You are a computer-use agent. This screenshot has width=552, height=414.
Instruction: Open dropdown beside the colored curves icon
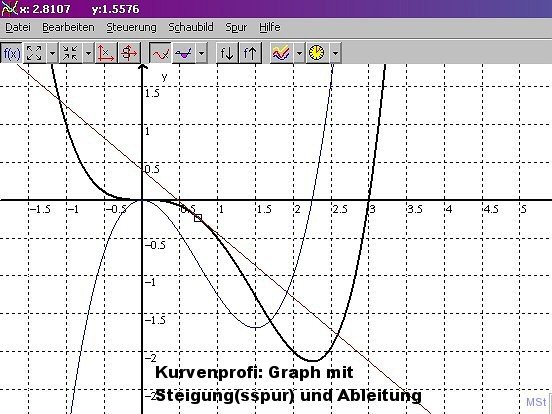click(299, 53)
